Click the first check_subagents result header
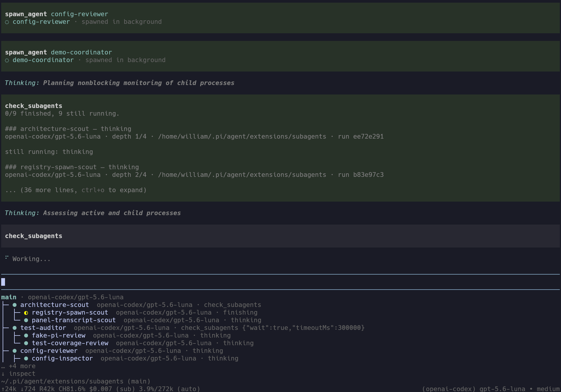 [x=34, y=106]
